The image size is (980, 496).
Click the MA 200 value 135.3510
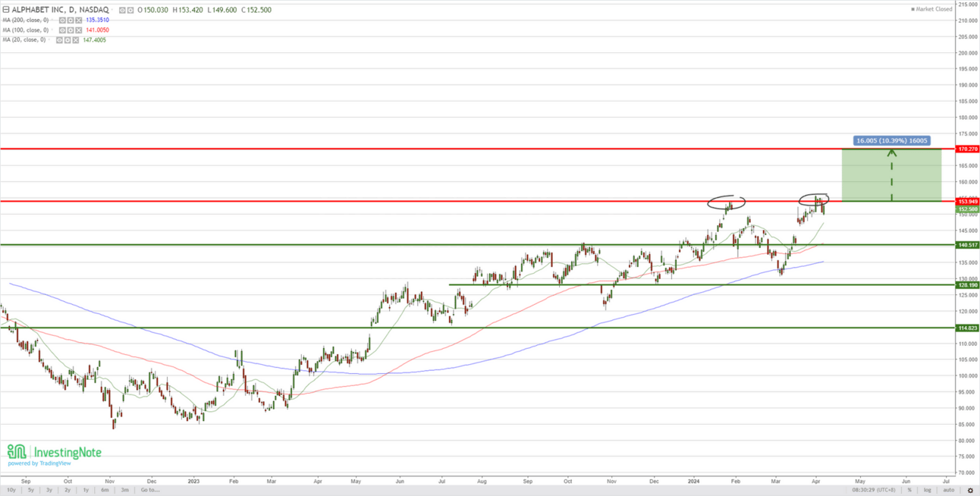coord(97,20)
